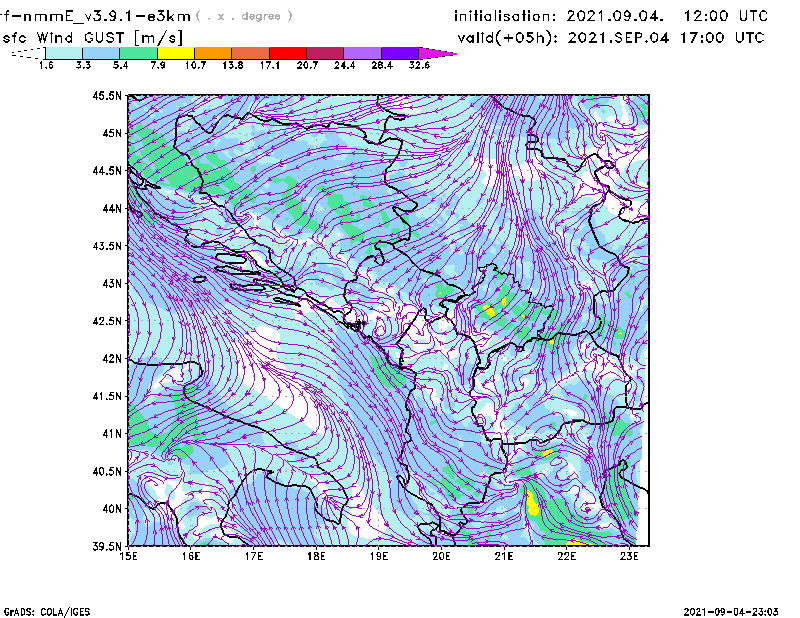Click the yellow 7.9–10.7 legend swatch
This screenshot has width=800, height=618.
(176, 53)
